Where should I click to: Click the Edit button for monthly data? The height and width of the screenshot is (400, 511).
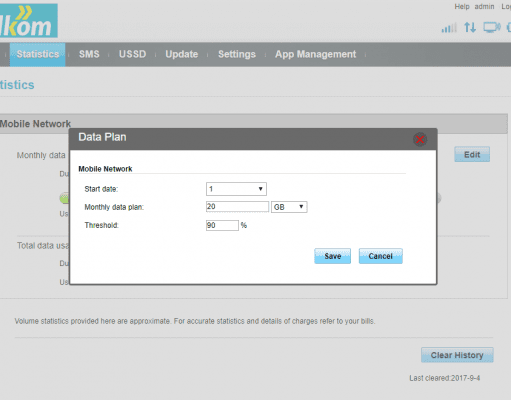(472, 154)
